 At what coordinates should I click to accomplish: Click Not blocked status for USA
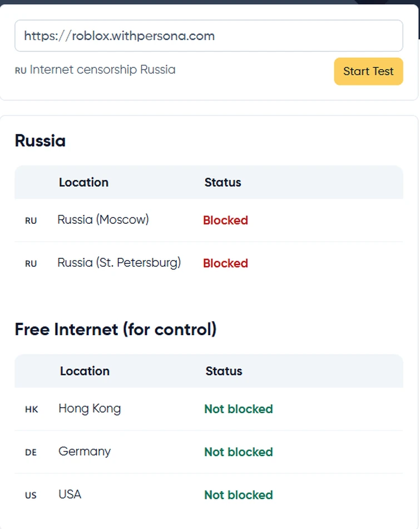click(238, 495)
